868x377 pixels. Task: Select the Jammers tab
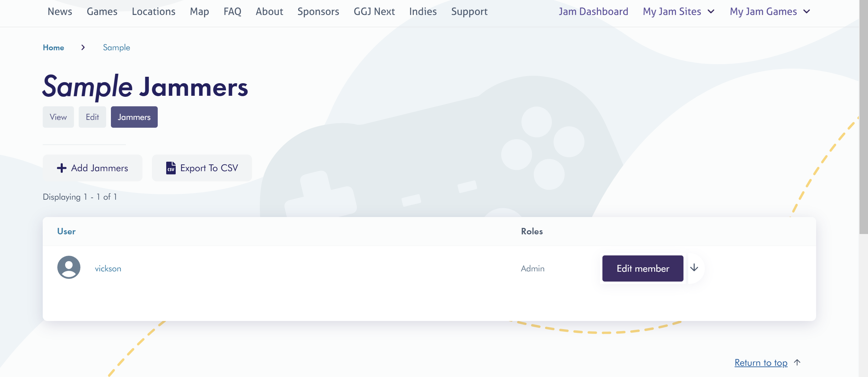(134, 117)
